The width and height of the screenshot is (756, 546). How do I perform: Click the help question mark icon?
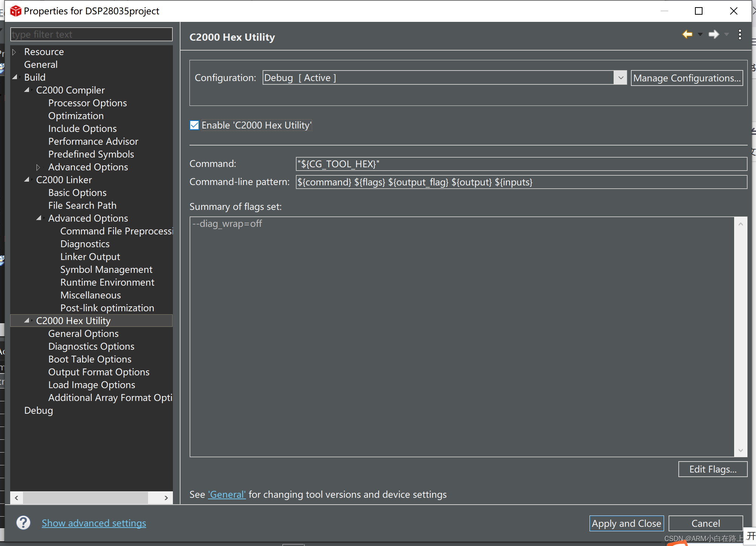23,523
